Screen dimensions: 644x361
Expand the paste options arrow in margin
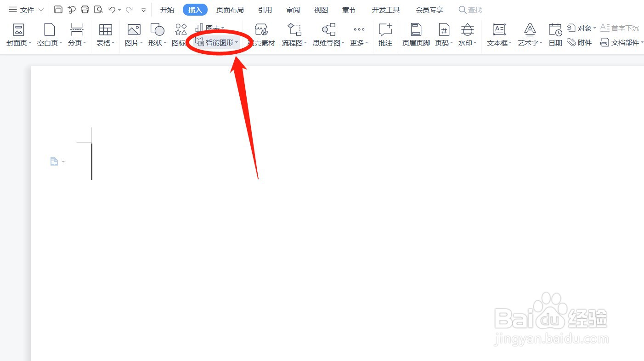63,161
